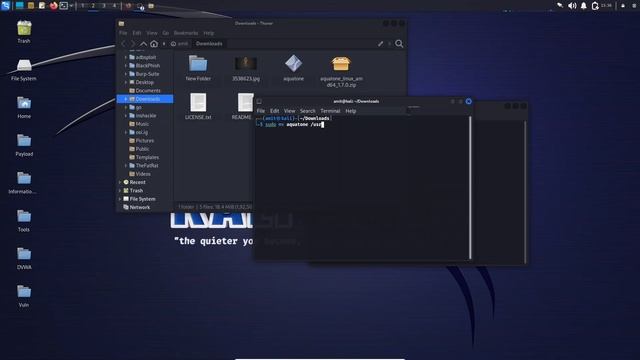This screenshot has height=360, width=640.
Task: Switch to workspace 1 in the panel
Action: [82, 6]
